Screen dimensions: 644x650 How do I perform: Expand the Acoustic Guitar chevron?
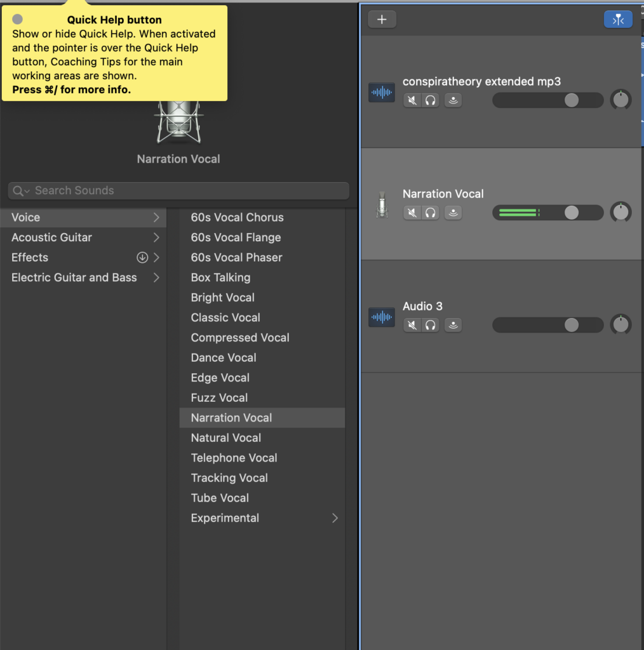pos(156,237)
